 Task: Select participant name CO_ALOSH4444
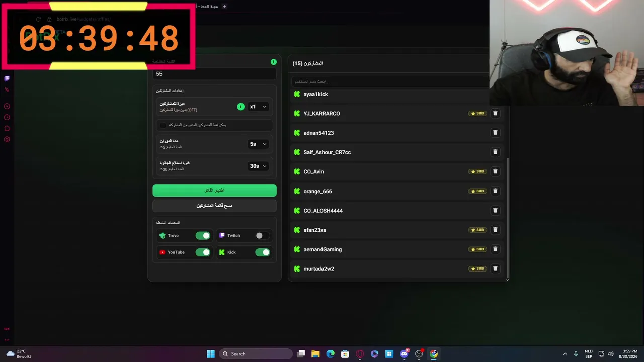click(323, 211)
